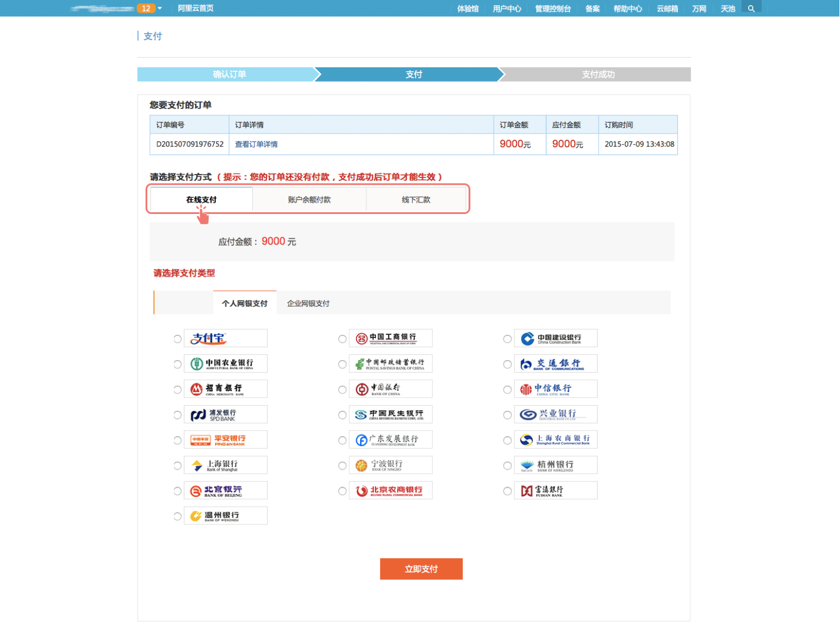
Task: Click the 杭州银行 logo
Action: [x=555, y=465]
